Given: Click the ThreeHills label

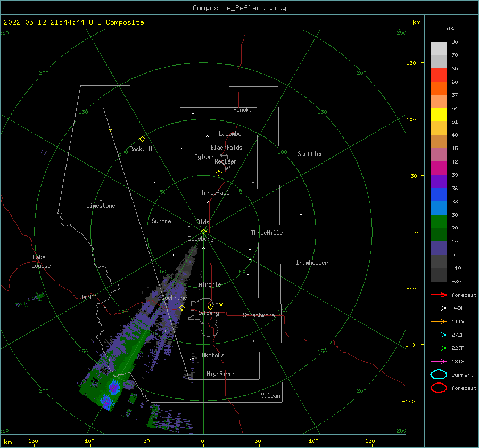Looking at the screenshot, I should 267,233.
